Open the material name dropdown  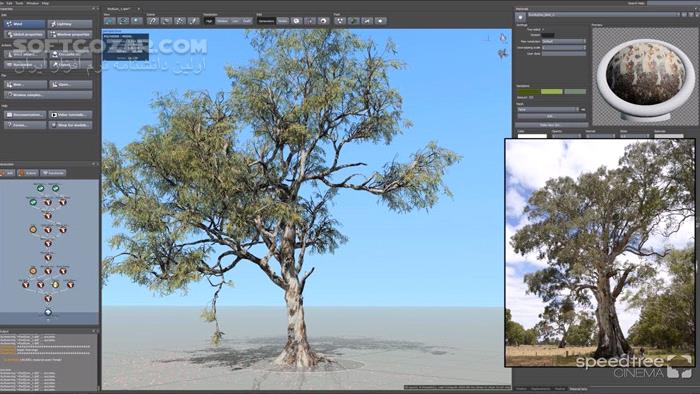pyautogui.click(x=604, y=14)
